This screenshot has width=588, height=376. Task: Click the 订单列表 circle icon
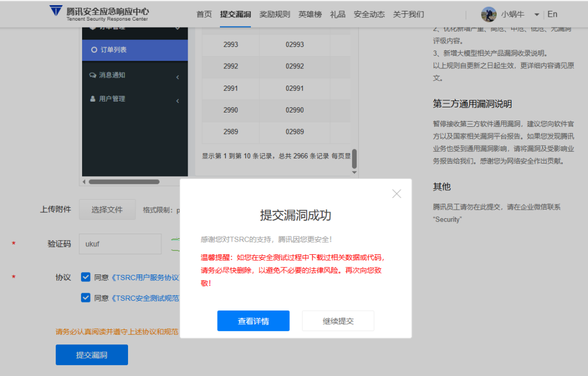point(94,50)
